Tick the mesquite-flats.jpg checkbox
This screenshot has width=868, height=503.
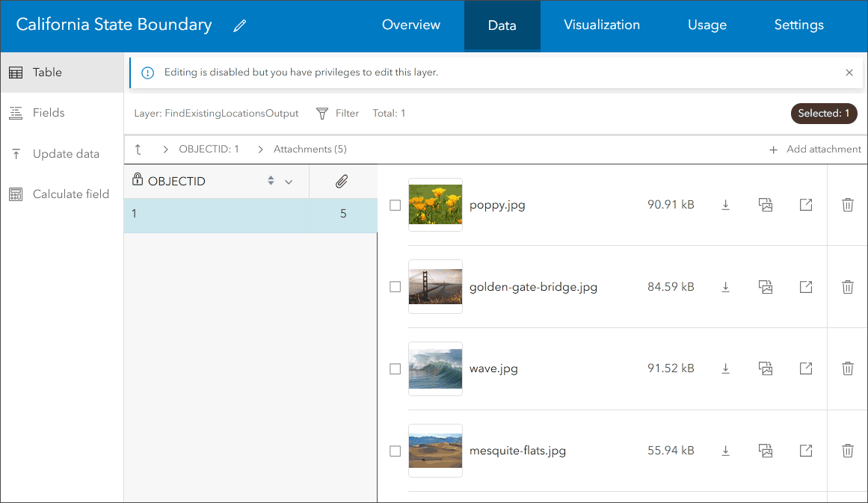[395, 451]
